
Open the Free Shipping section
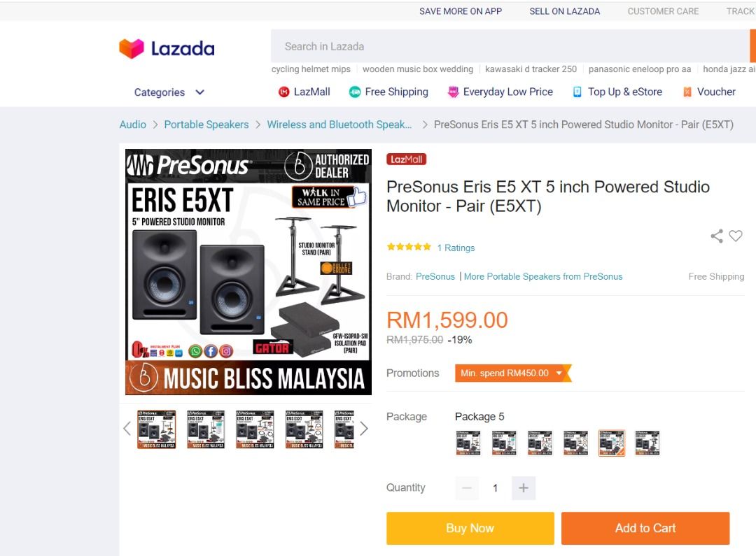pos(388,92)
